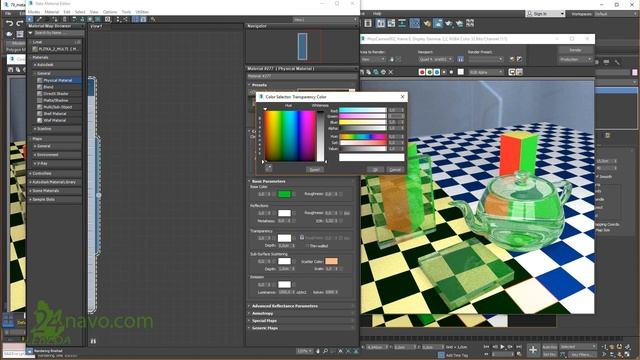Open the Workspaces Default dropdown
Screen dimensions: 640x360
pyautogui.click(x=616, y=14)
